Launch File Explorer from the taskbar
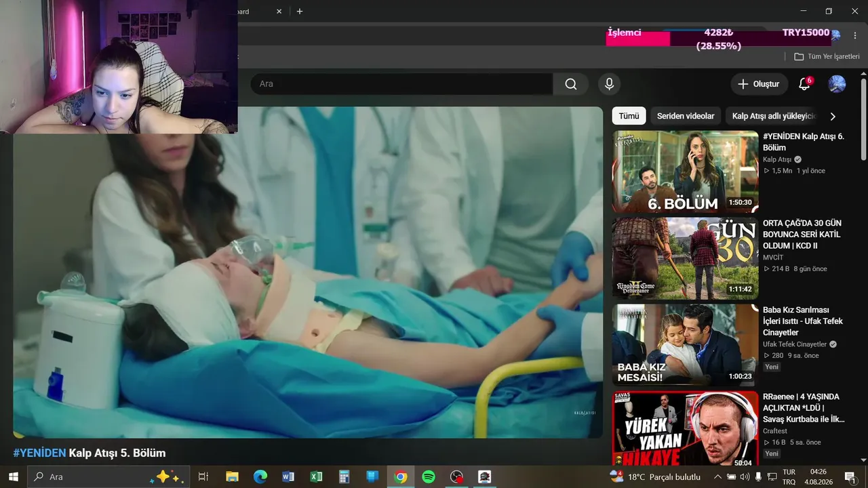 click(232, 476)
